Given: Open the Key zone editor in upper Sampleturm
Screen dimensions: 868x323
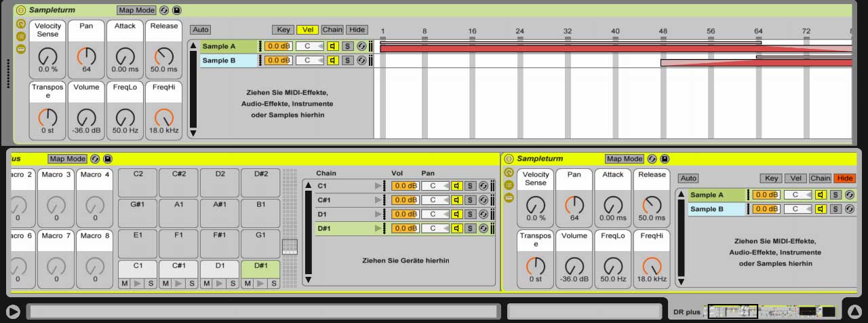Looking at the screenshot, I should [283, 30].
